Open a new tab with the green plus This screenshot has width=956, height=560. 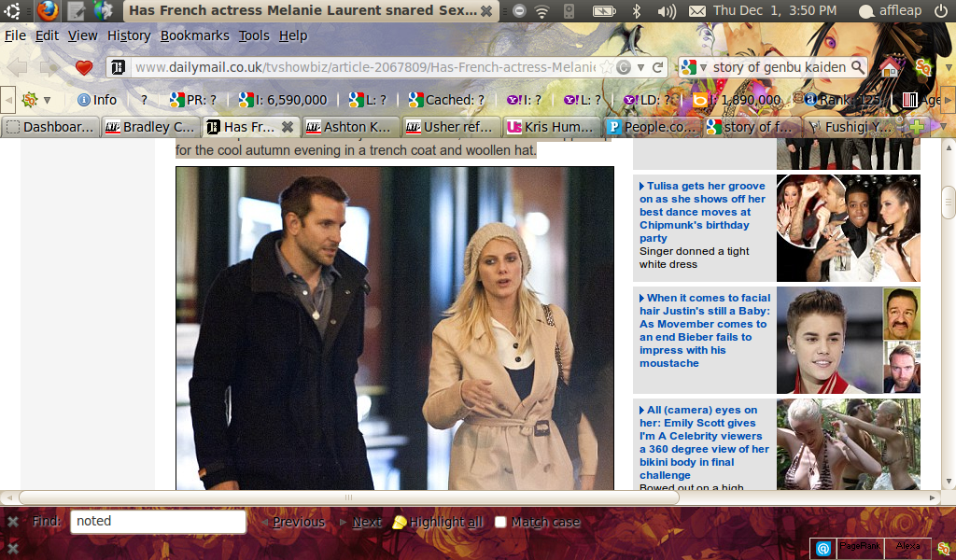917,127
